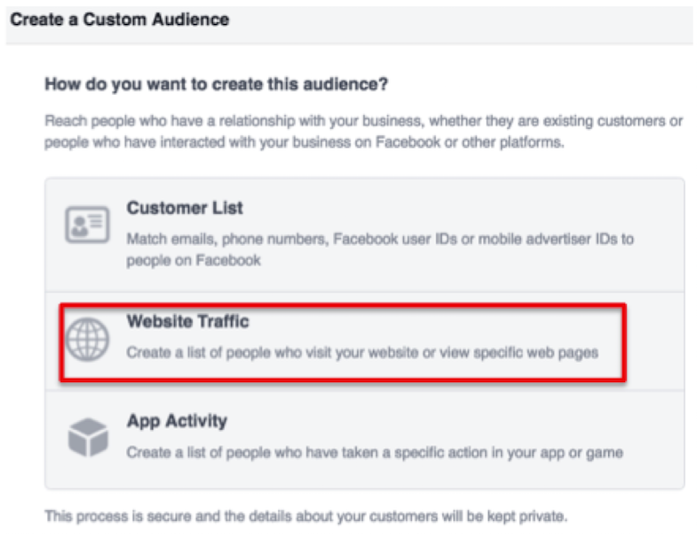Pick the App Activity heading
Screen dimensions: 700x537
point(177,421)
